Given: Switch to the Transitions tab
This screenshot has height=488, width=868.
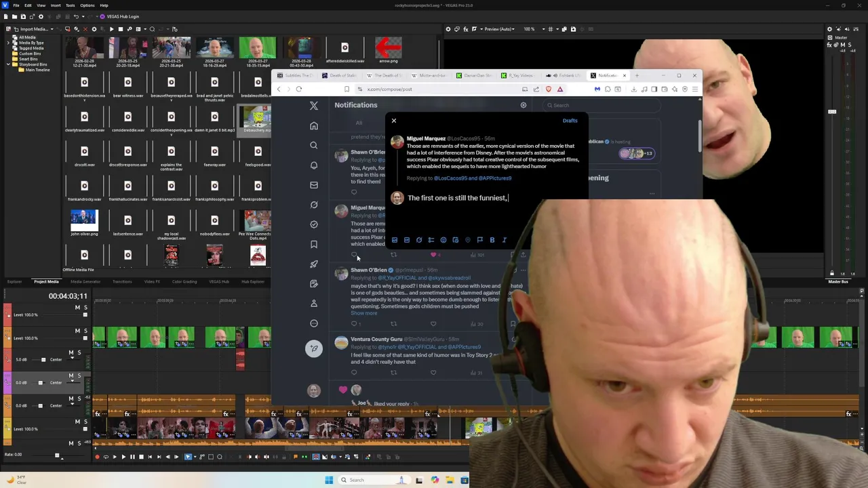Looking at the screenshot, I should [x=122, y=282].
